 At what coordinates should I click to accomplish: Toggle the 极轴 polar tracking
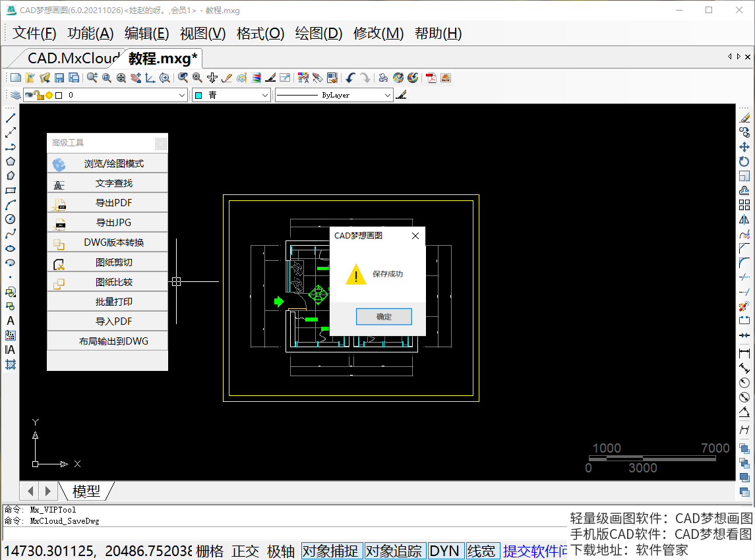(x=281, y=551)
